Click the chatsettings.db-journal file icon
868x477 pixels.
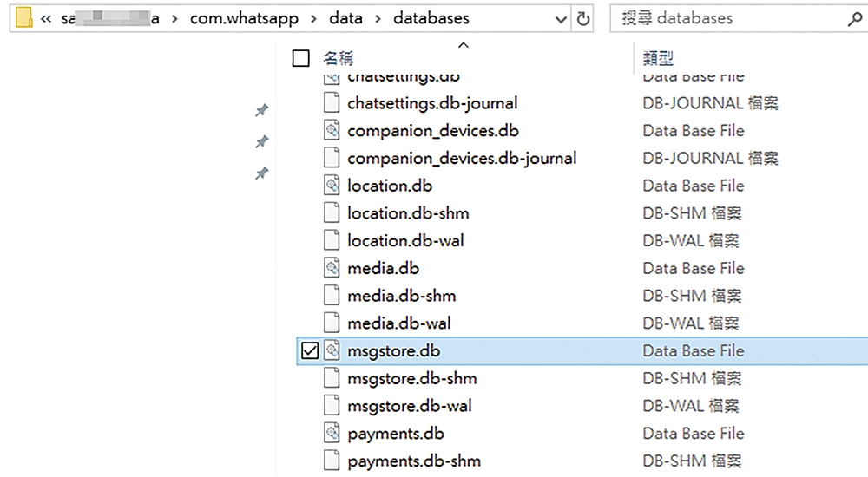pyautogui.click(x=332, y=103)
